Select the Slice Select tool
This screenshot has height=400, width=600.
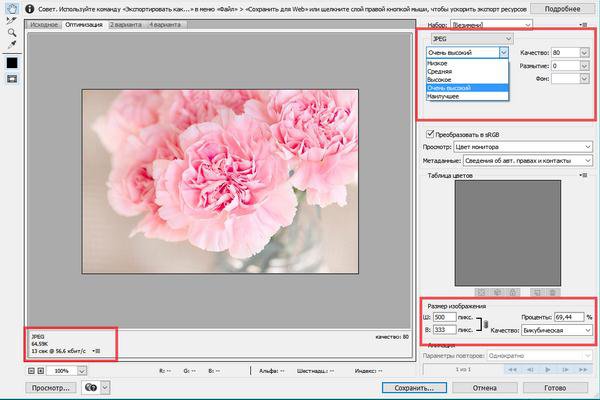click(13, 20)
